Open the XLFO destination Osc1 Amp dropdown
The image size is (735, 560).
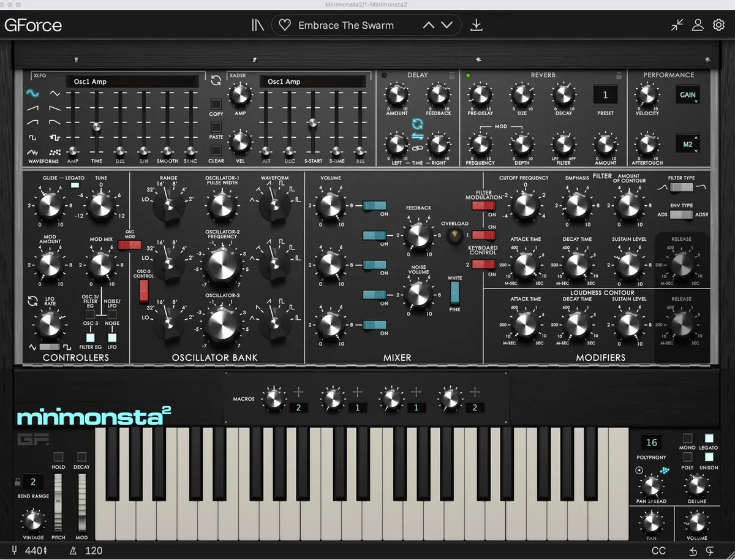tap(132, 81)
